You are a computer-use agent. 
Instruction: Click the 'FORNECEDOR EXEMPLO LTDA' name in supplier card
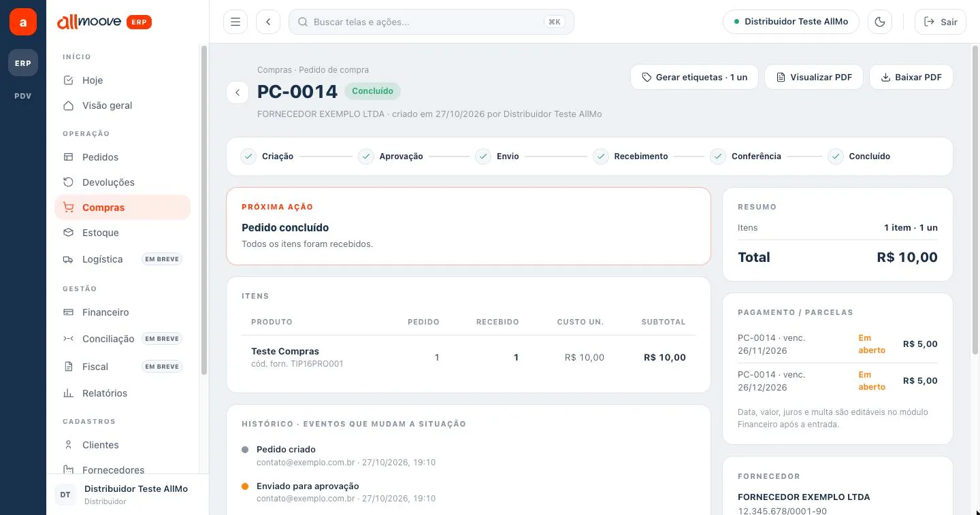coord(804,497)
